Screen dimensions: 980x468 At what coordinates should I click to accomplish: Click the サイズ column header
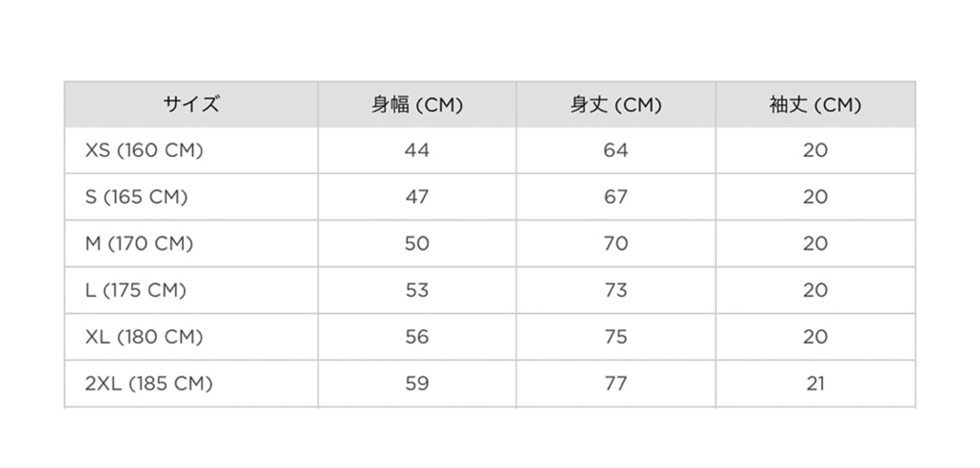190,104
